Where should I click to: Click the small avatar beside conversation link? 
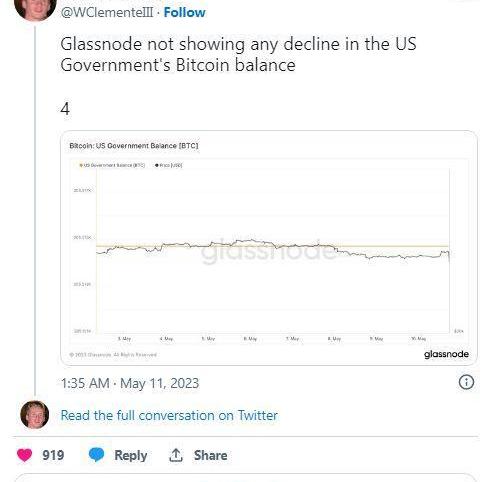[35, 415]
